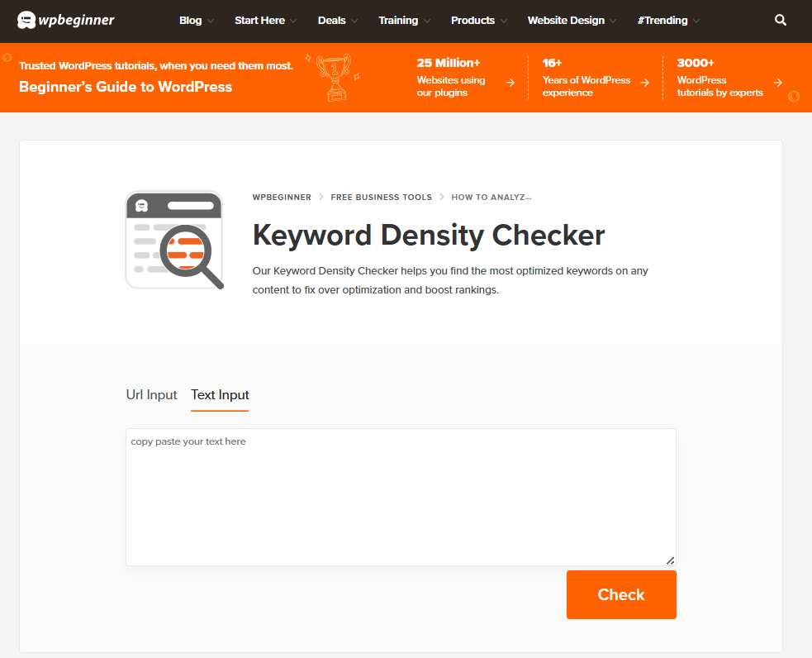Select the Text Input tab
Screen dimensions: 812x658
[x=220, y=395]
